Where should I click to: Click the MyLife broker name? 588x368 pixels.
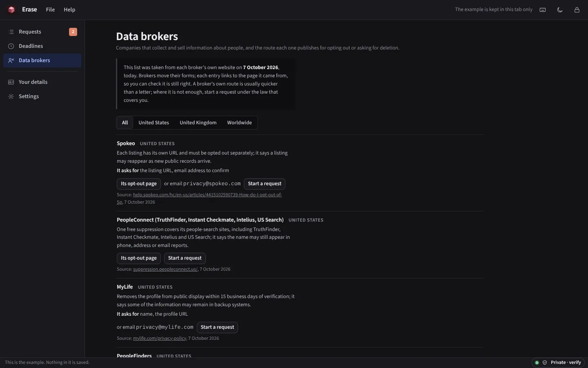[x=125, y=287]
